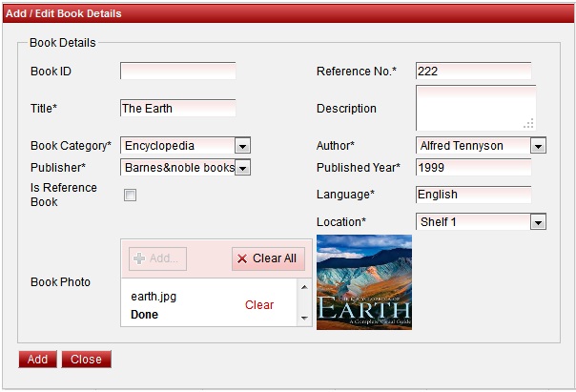Viewport: 576px width, 392px height.
Task: Click the Title field containing The Earth
Action: 177,109
